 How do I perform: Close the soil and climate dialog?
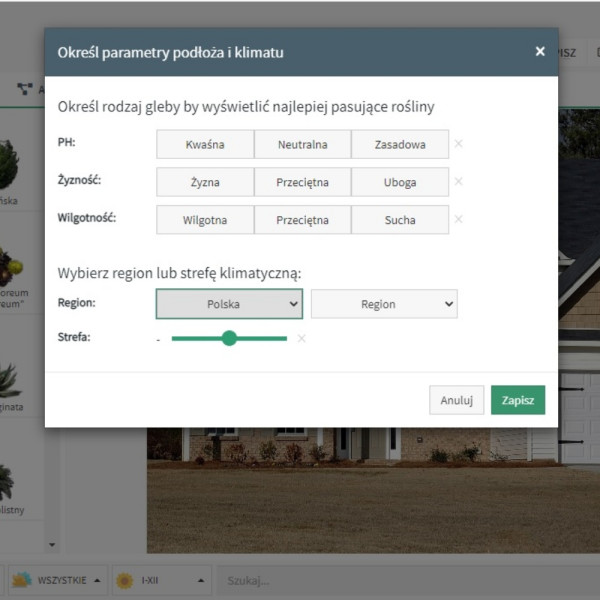click(540, 51)
